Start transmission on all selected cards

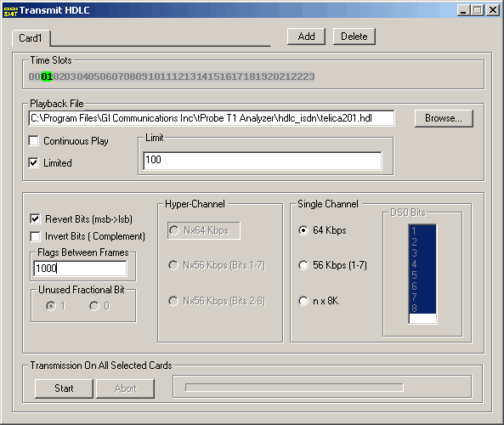64,388
